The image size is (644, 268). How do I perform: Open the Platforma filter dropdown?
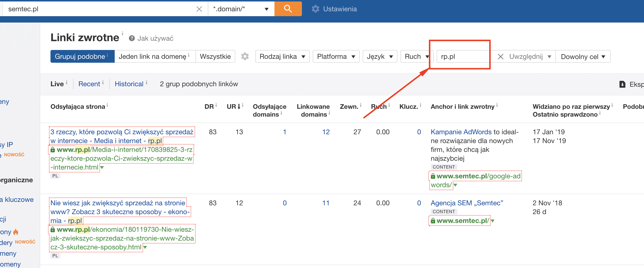336,56
